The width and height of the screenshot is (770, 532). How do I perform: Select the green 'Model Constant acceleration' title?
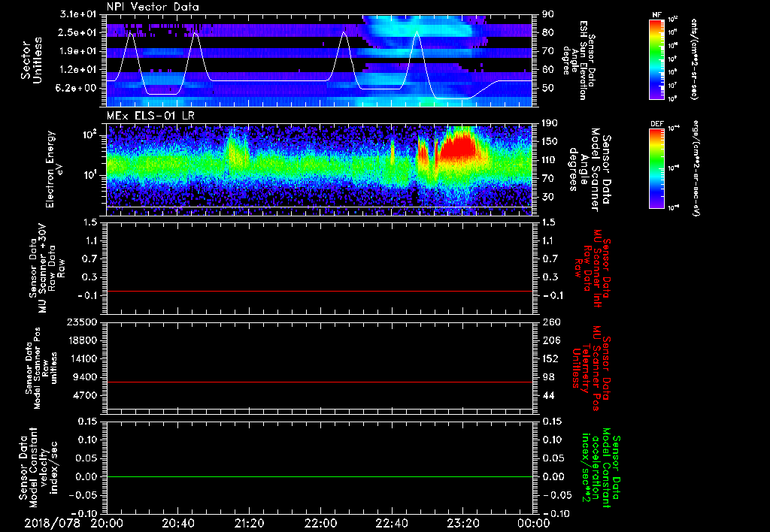(601, 469)
